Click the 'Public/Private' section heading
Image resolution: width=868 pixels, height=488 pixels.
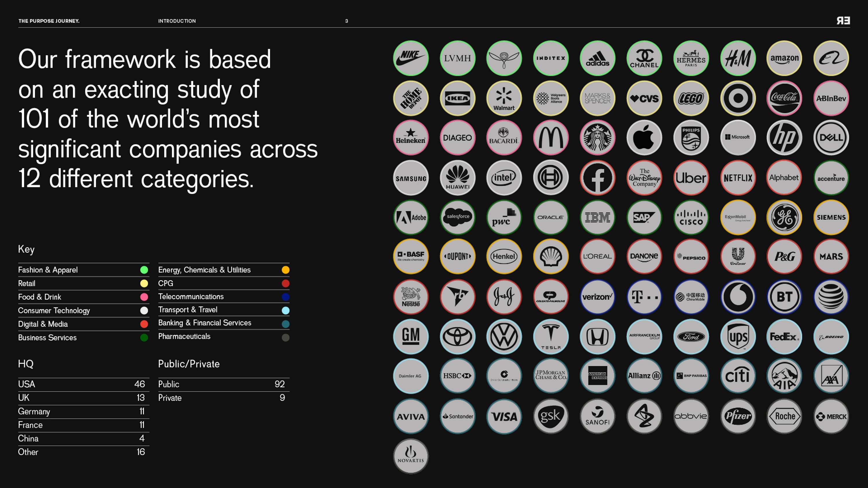click(189, 364)
